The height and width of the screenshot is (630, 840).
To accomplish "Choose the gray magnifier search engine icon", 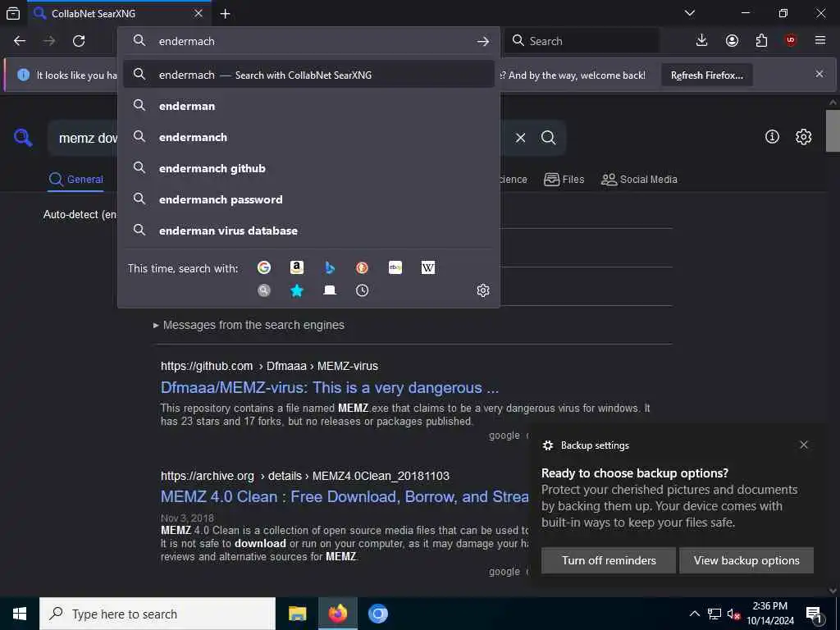I will click(263, 290).
